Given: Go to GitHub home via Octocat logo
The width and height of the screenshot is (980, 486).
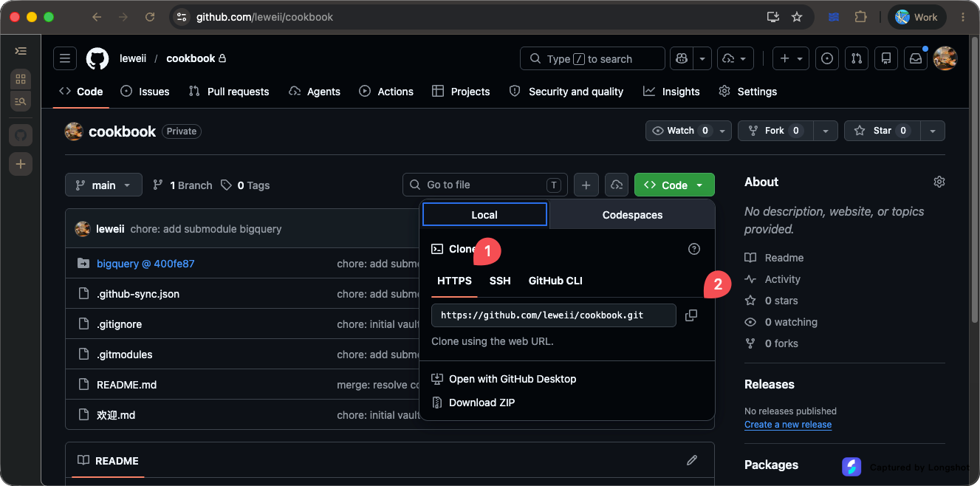Looking at the screenshot, I should 97,58.
